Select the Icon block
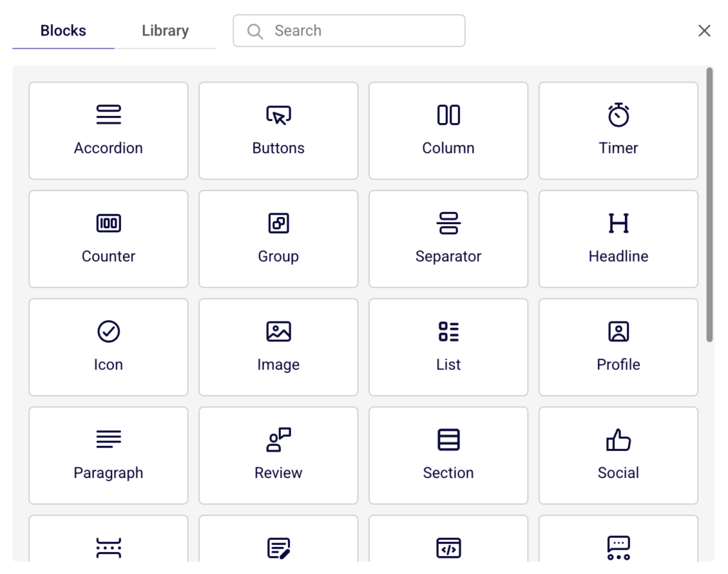 [x=108, y=347]
